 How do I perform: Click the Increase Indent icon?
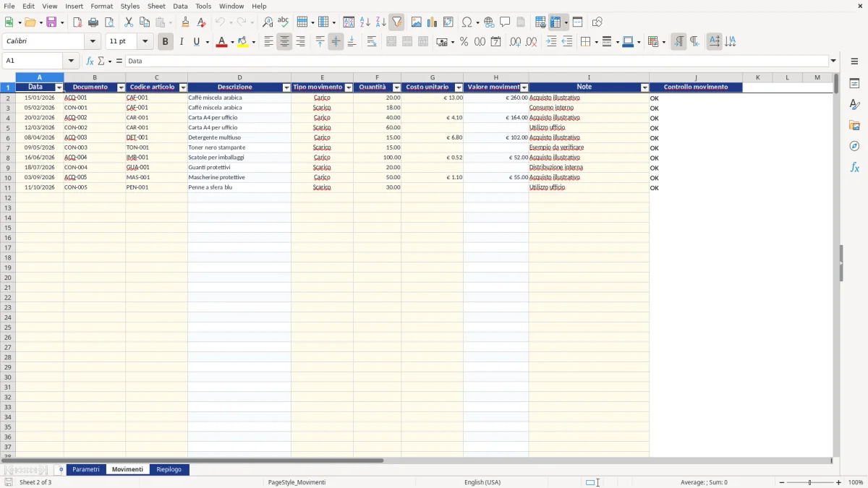(x=551, y=42)
